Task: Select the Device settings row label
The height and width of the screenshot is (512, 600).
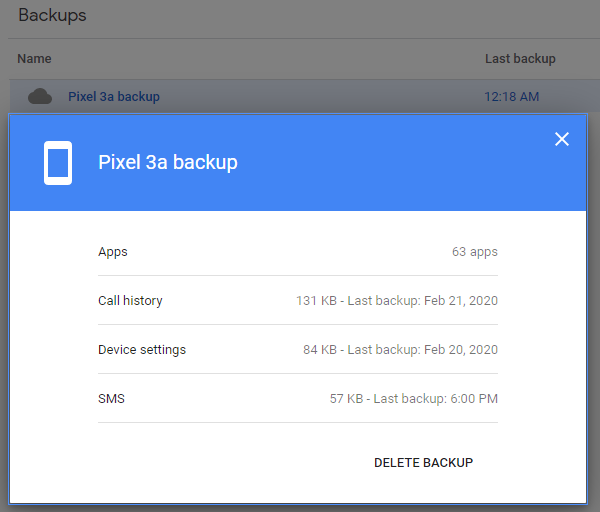Action: [142, 350]
